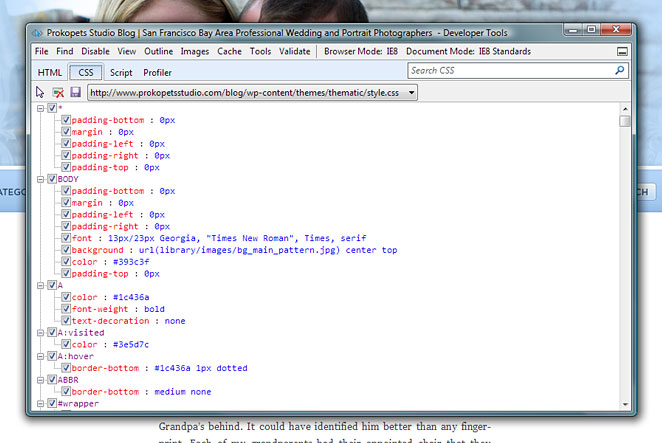Disable the font-weight bold property
The width and height of the screenshot is (662, 443).
tap(66, 309)
